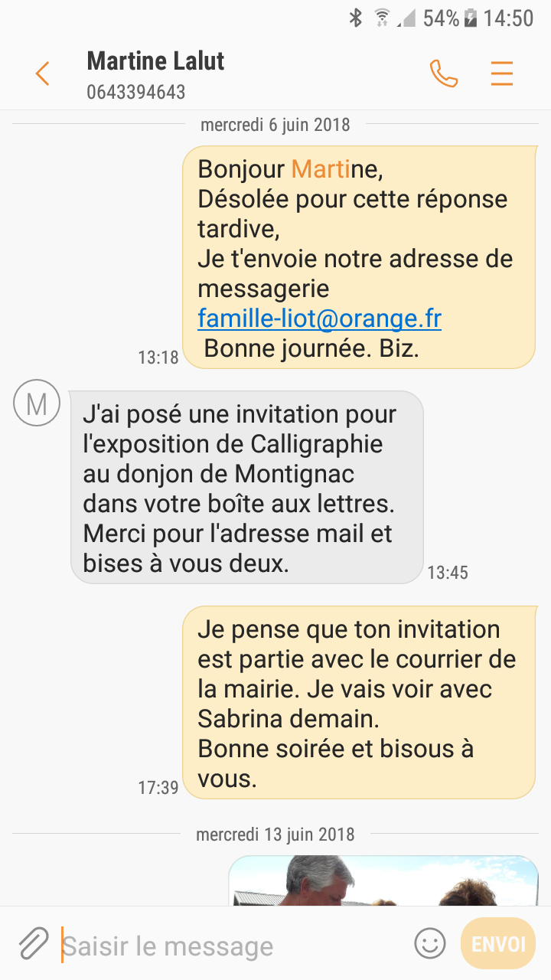Tap the Bluetooth status bar icon
This screenshot has height=980, width=551.
coord(355,18)
